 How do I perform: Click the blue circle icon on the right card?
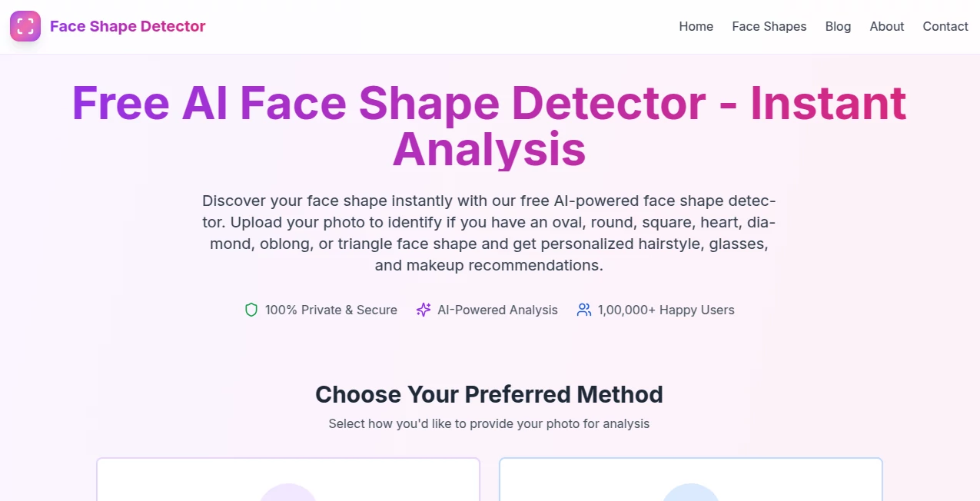tap(690, 496)
